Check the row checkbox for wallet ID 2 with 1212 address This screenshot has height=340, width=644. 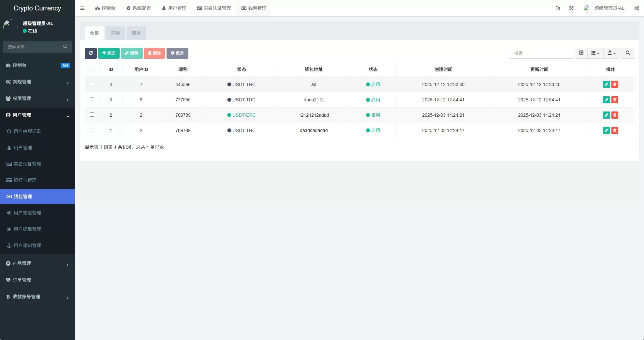coord(92,114)
